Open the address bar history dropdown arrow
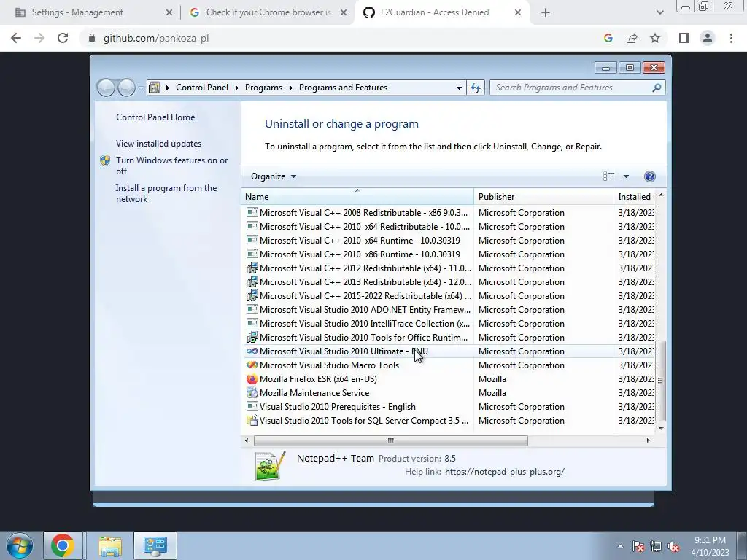The image size is (747, 560). point(459,87)
